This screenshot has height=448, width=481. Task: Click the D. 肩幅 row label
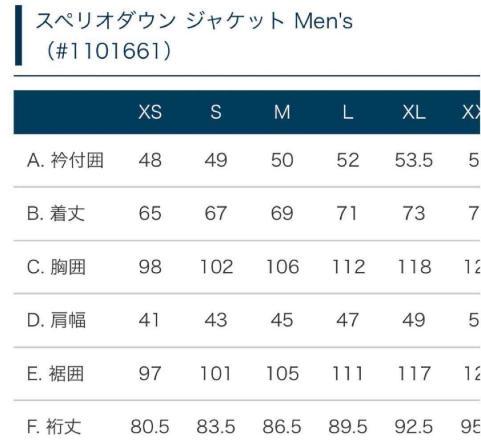coord(56,320)
